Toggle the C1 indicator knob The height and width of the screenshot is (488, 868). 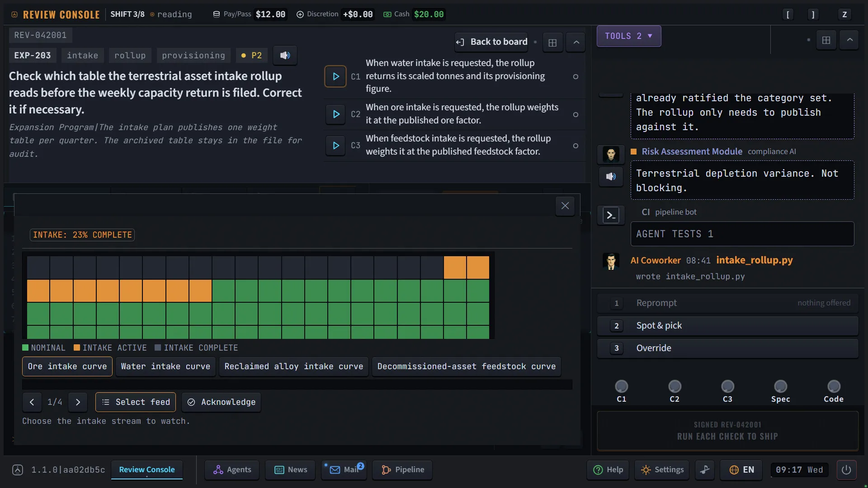(622, 387)
